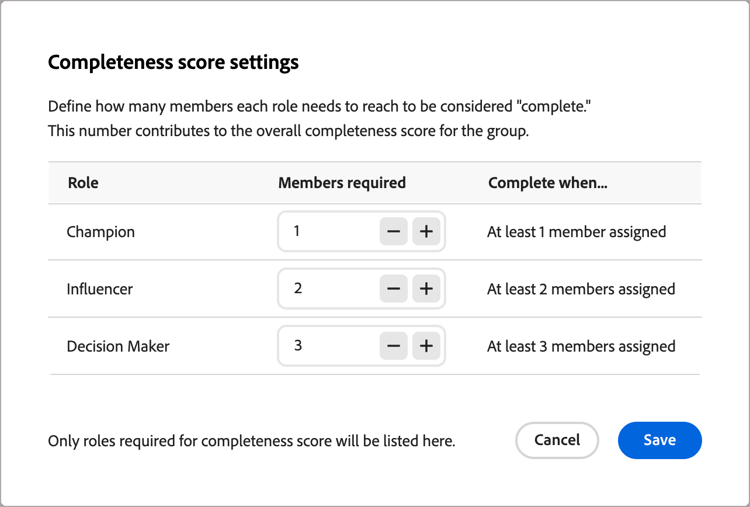750x507 pixels.
Task: Save the completeness score settings
Action: tap(660, 440)
